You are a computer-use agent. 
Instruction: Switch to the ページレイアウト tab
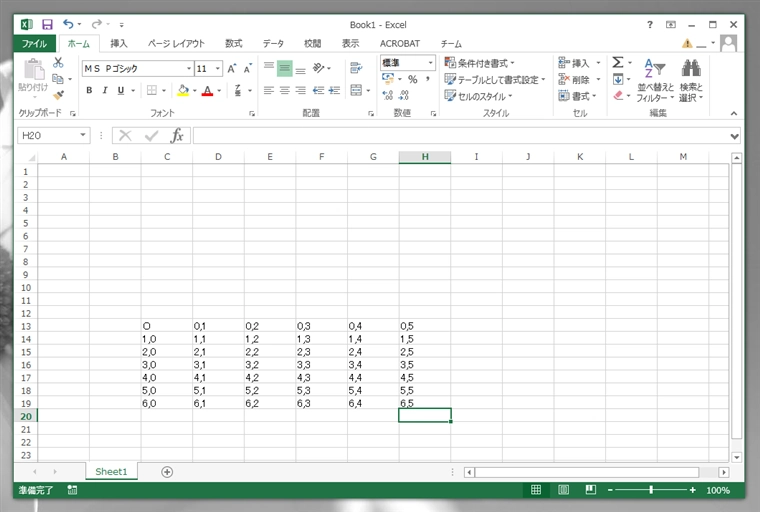176,44
